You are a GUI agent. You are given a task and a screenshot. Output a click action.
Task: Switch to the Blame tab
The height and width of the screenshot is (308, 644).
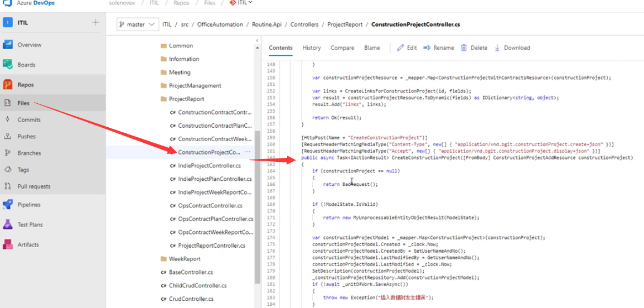click(x=372, y=47)
